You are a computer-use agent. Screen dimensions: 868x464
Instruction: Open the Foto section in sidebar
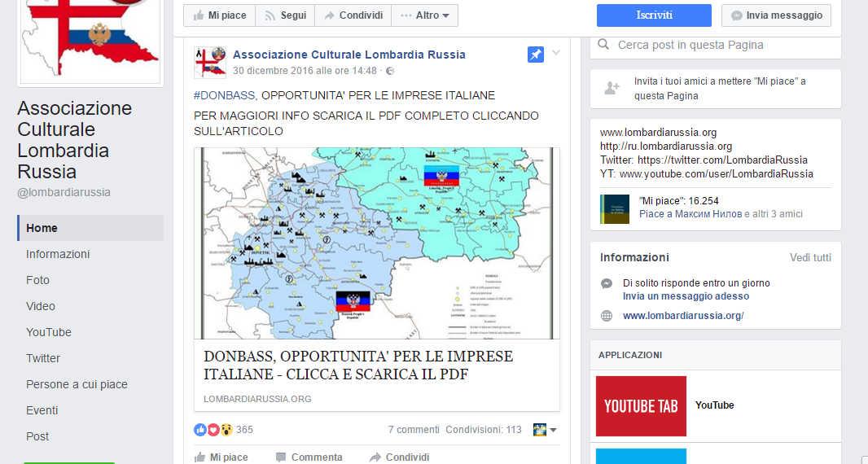coord(37,280)
